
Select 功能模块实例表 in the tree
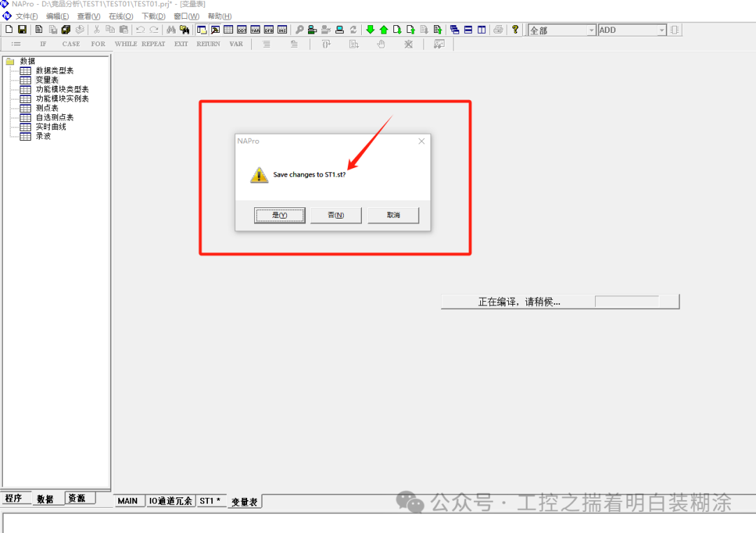pos(62,99)
